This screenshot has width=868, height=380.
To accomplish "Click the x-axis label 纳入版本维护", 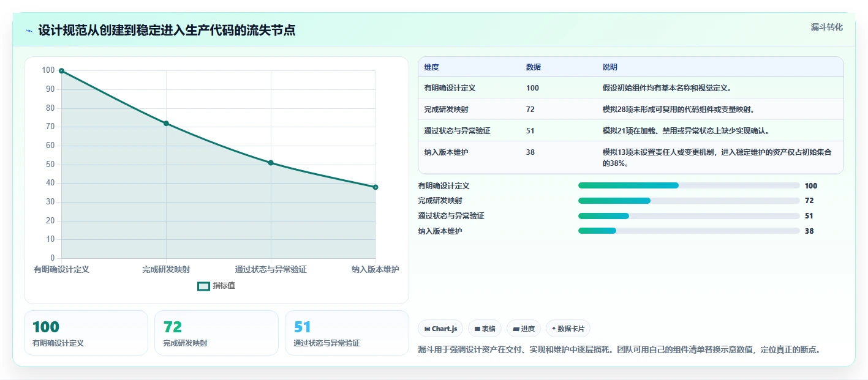I will coord(376,269).
